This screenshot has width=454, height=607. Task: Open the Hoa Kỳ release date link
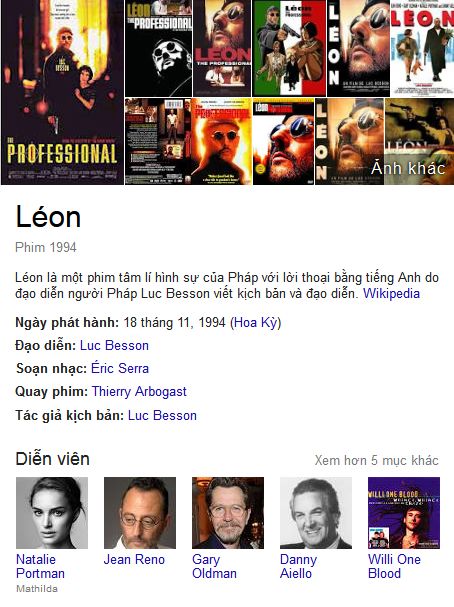click(x=256, y=322)
